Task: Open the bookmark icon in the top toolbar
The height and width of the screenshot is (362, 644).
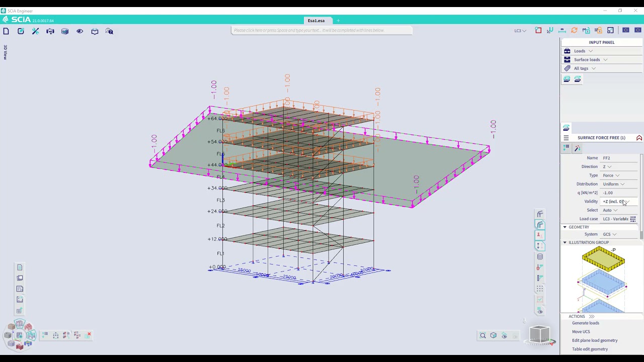Action: click(x=95, y=31)
